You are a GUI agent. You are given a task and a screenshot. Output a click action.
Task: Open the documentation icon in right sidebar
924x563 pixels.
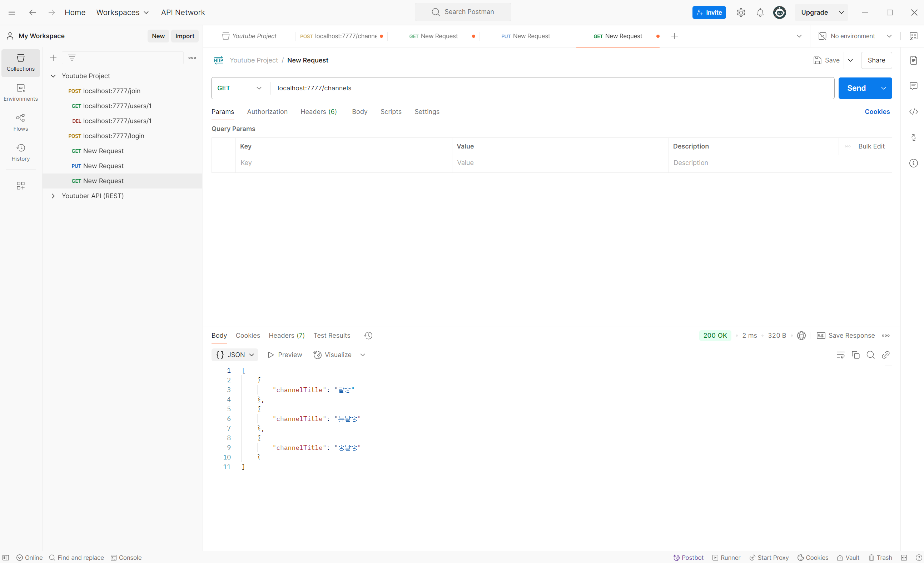click(914, 60)
